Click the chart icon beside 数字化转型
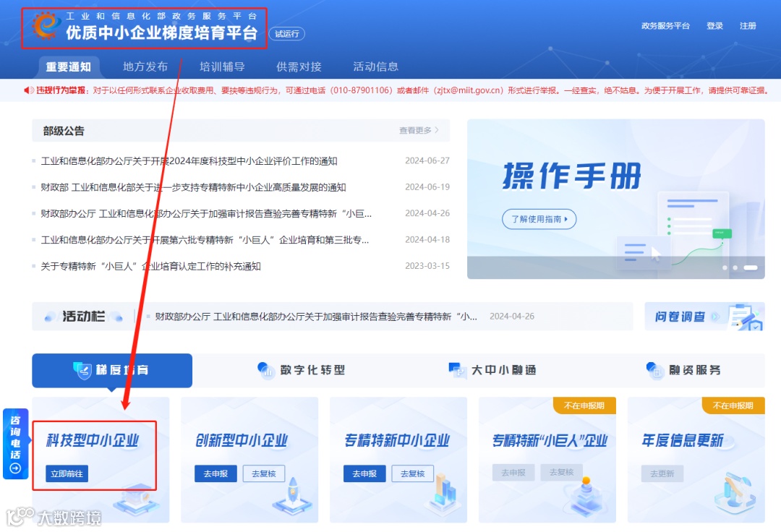Viewport: 781px width, 532px height. [266, 370]
